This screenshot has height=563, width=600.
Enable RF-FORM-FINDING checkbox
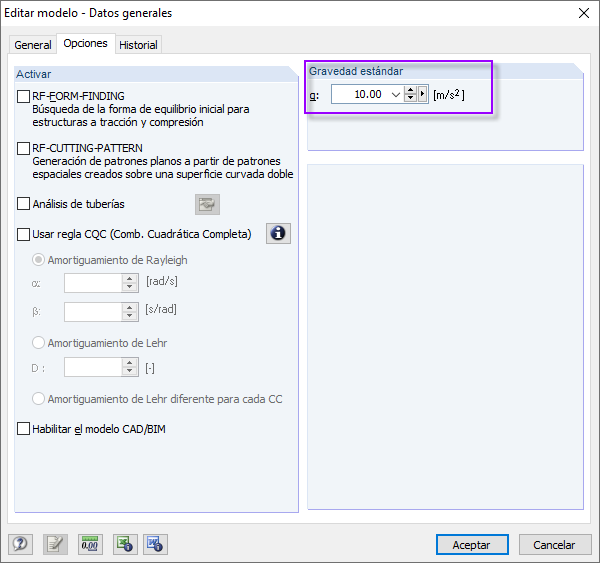(23, 96)
